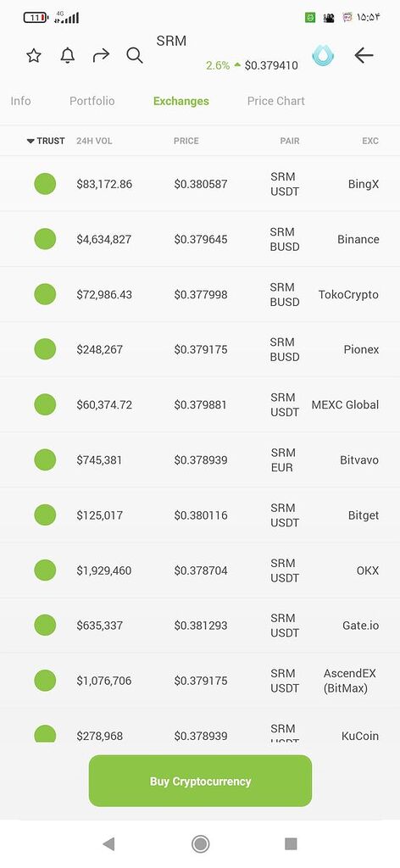Tap Android home circle button

click(x=200, y=843)
